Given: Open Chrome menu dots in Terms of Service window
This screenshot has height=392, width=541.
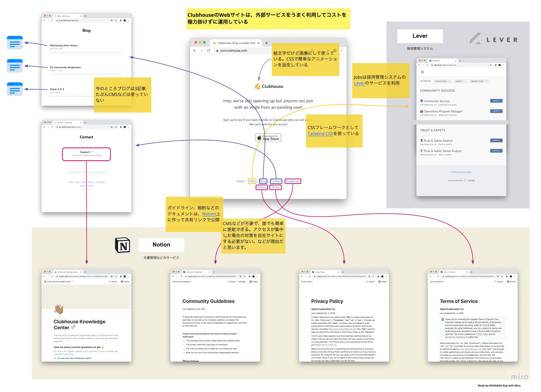Looking at the screenshot, I should pos(515,276).
